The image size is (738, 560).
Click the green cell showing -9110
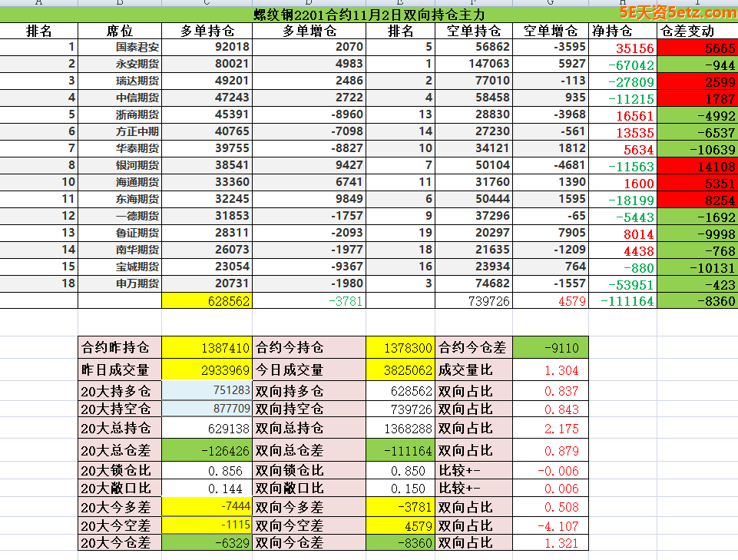click(x=550, y=347)
